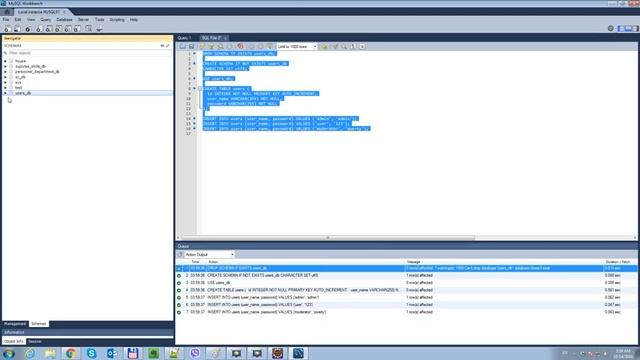Click the commit transaction icon
Viewport: 640px width, 360px height.
tap(251, 47)
